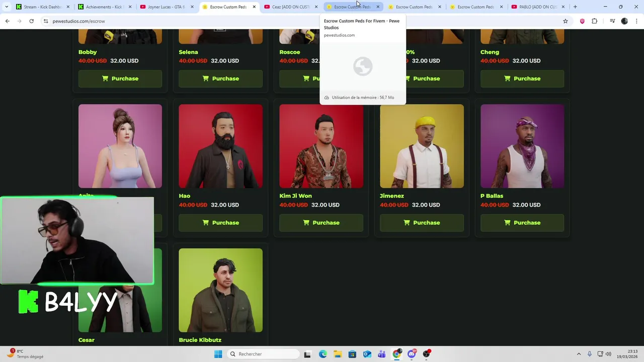Open the microphone tray icon
The image size is (644, 362).
(x=590, y=354)
